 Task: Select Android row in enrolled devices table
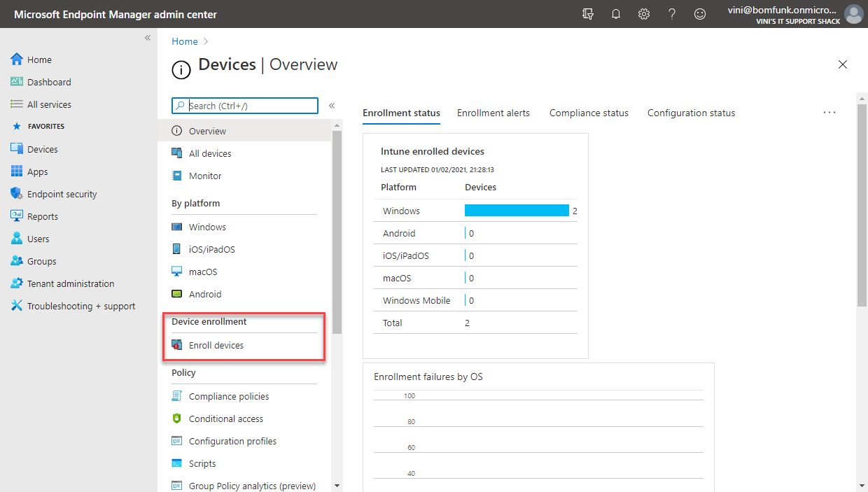476,233
